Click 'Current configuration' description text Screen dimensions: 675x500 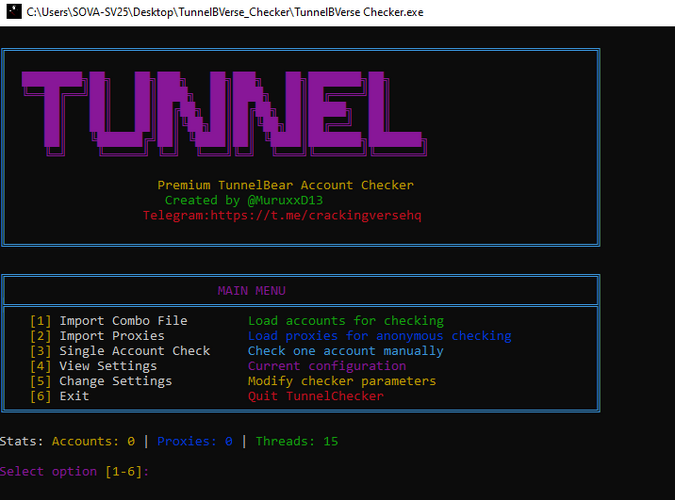326,366
